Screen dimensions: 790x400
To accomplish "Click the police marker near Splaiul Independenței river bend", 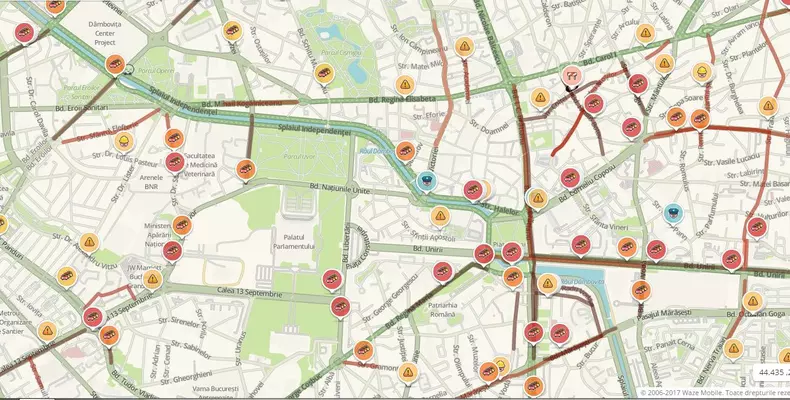I will (427, 181).
